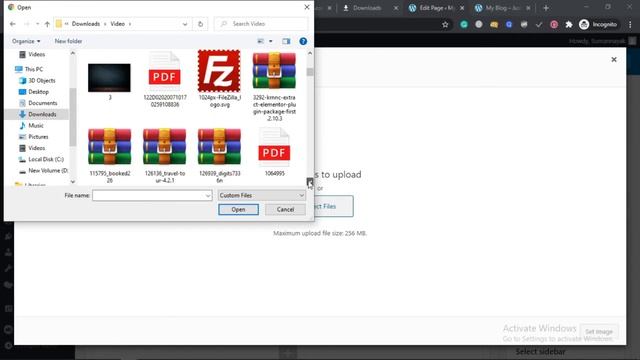Cancel the Open dialog

point(285,209)
